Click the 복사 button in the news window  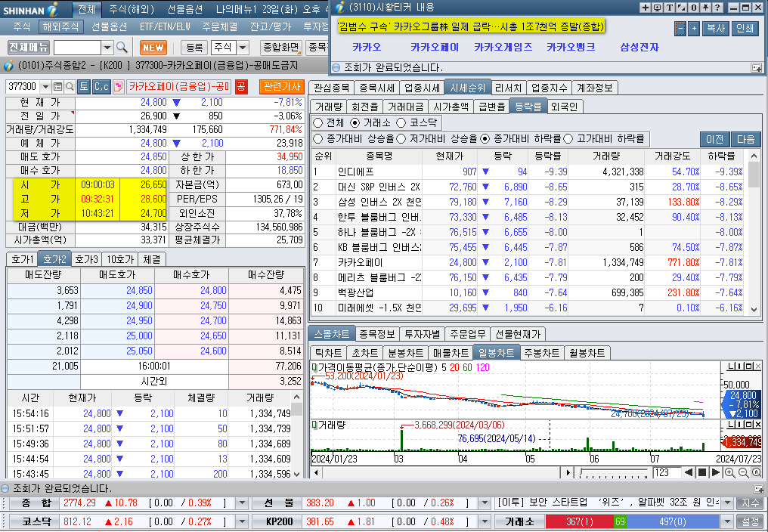[716, 29]
